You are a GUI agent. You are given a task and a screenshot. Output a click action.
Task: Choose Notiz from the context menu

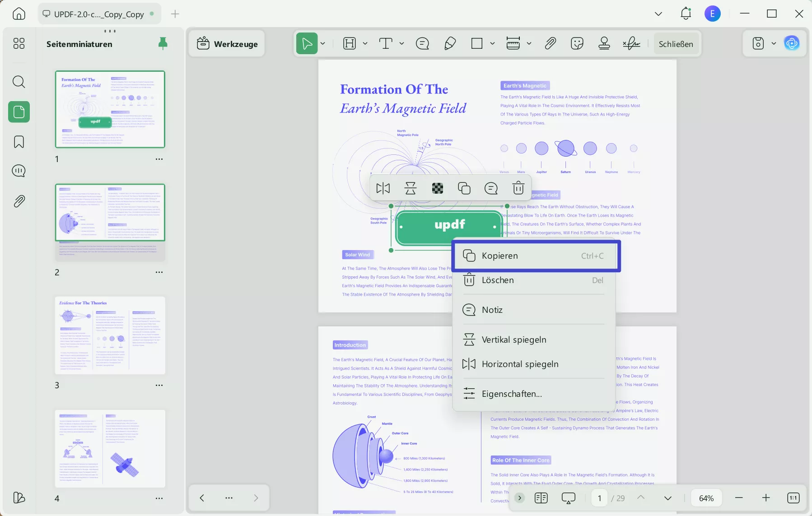tap(533, 310)
